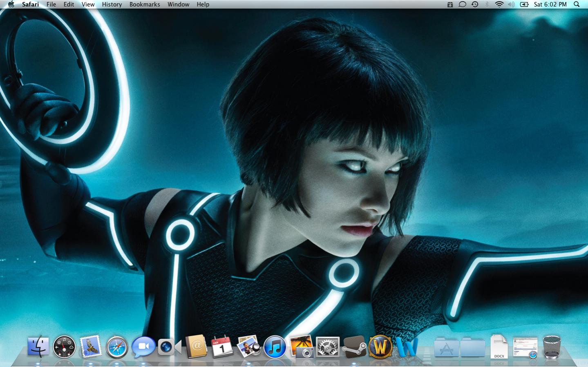Launch Dashboard from the Dock

(64, 347)
